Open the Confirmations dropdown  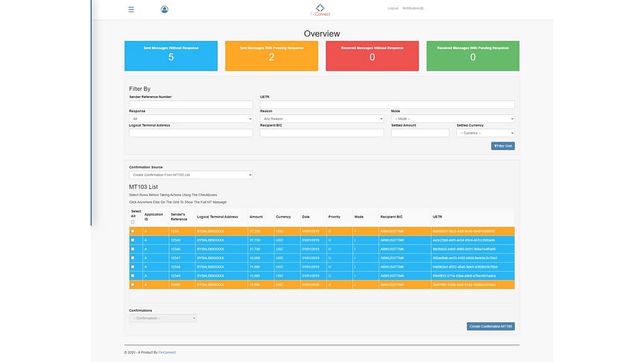pos(163,318)
